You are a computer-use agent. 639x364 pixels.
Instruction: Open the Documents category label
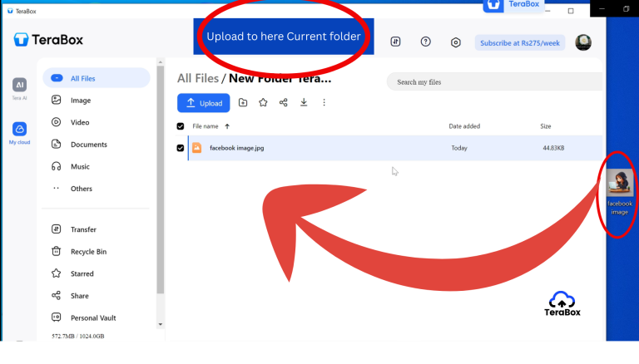click(89, 145)
